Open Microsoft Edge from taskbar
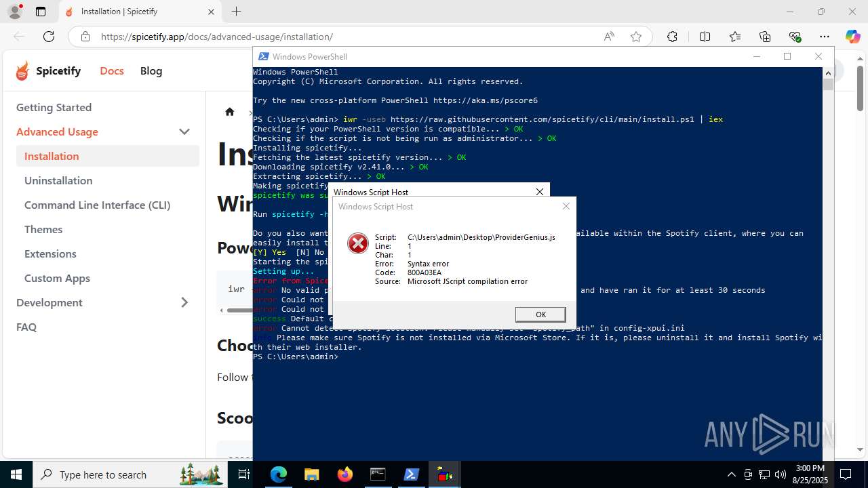 [x=279, y=474]
